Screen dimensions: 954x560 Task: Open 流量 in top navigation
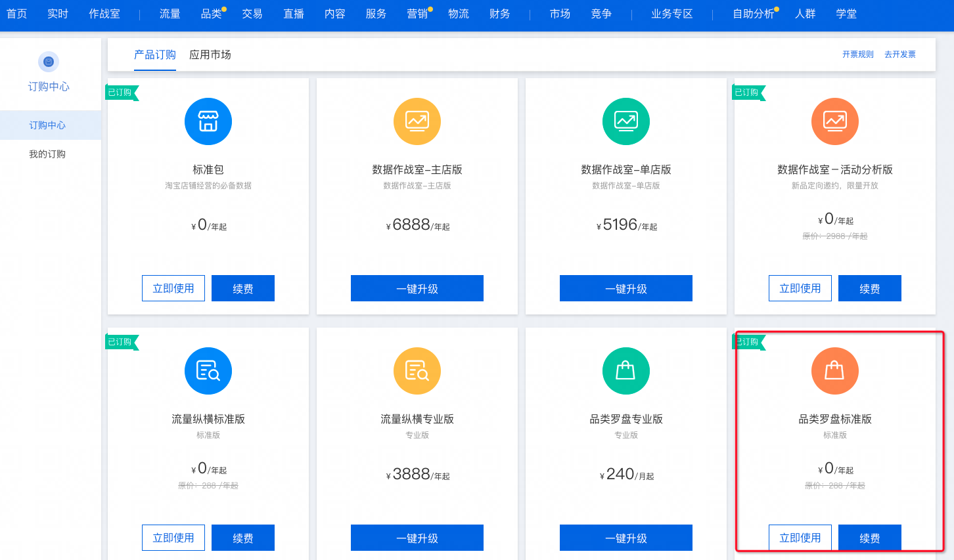170,14
